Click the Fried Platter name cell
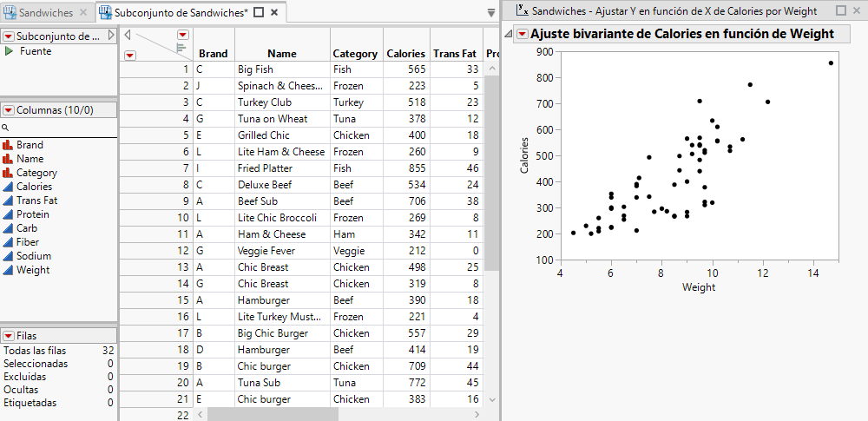The width and height of the screenshot is (868, 421). point(282,168)
